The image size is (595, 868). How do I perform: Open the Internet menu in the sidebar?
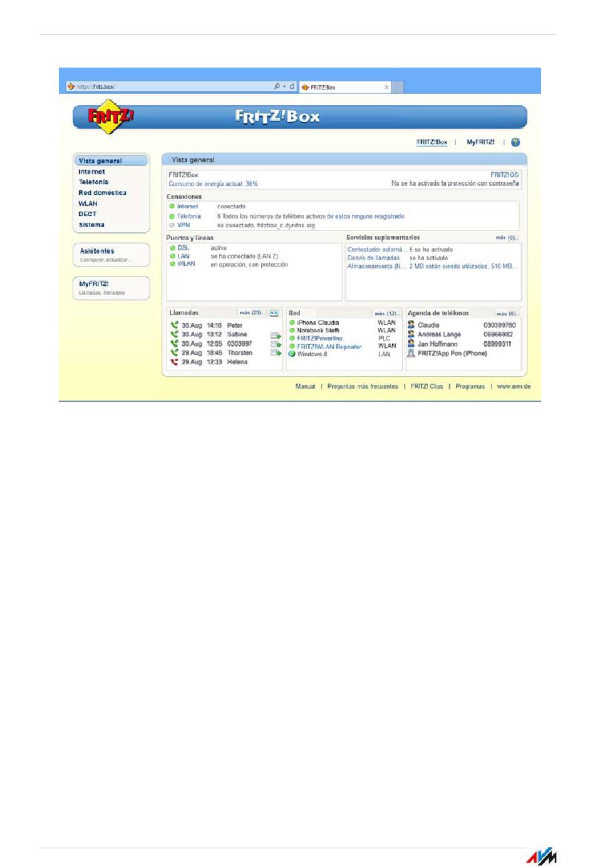[91, 171]
